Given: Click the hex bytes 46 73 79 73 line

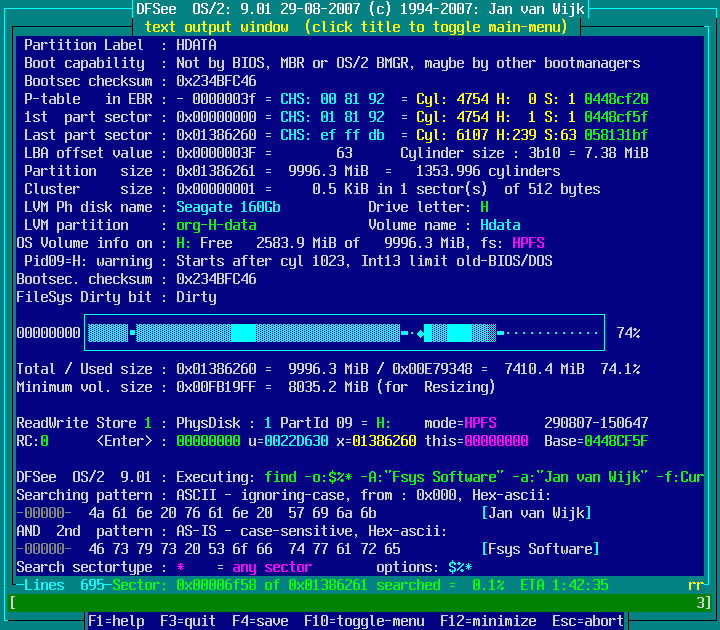Looking at the screenshot, I should pos(244,549).
